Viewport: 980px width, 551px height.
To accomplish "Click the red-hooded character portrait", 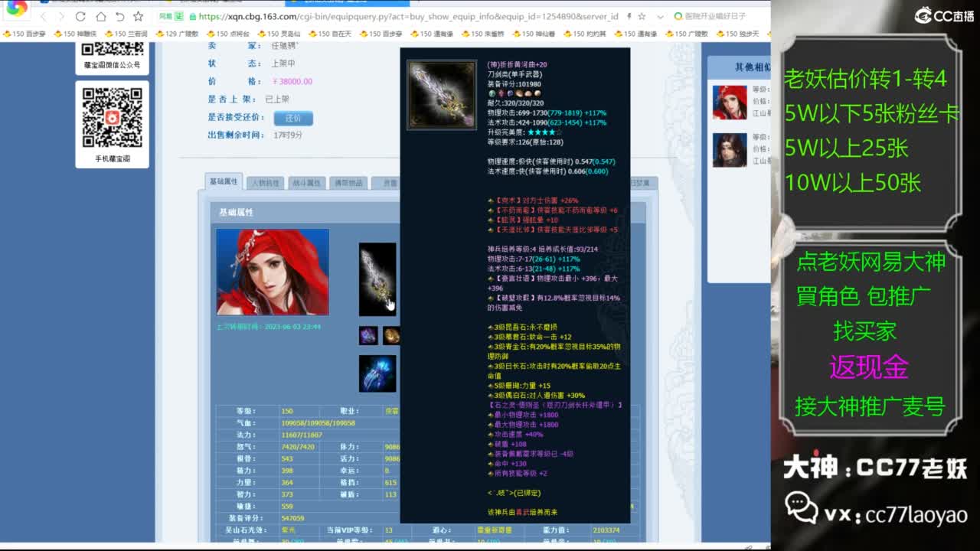I will tap(273, 272).
